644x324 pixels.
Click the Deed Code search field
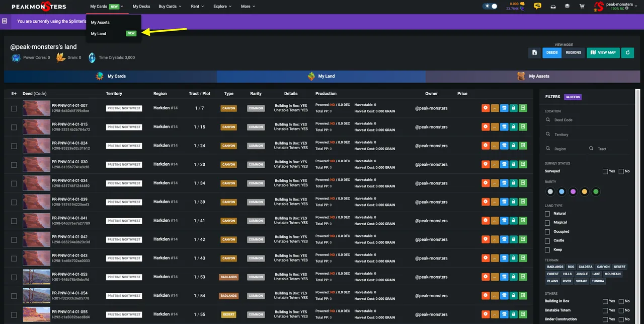(587, 120)
